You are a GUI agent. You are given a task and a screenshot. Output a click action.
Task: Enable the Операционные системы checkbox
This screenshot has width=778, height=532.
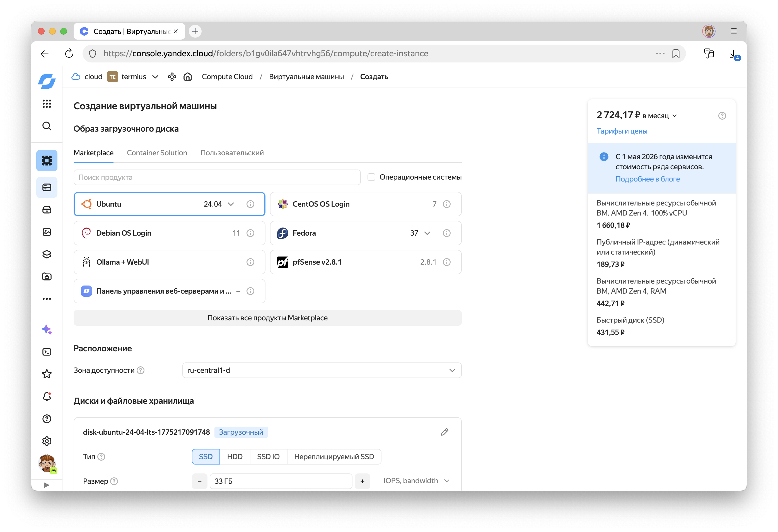[x=371, y=177]
